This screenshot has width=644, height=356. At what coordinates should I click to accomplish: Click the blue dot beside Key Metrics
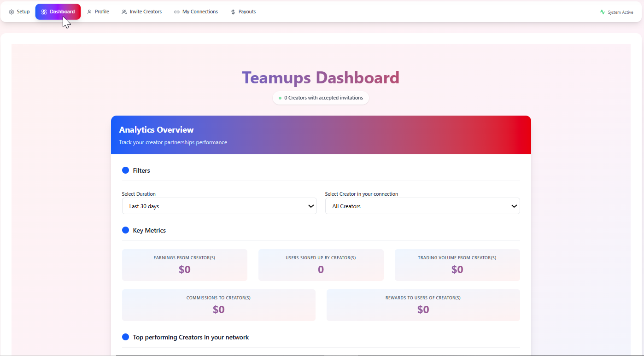point(125,230)
